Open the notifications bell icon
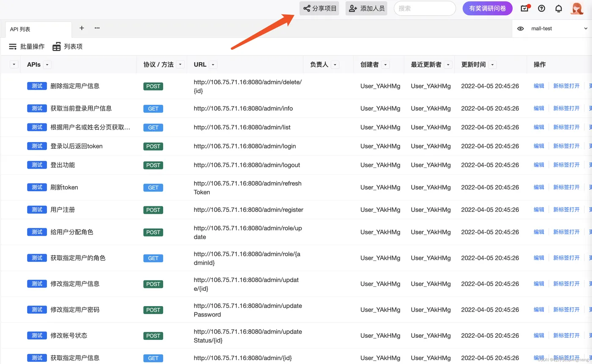The height and width of the screenshot is (364, 592). tap(559, 8)
